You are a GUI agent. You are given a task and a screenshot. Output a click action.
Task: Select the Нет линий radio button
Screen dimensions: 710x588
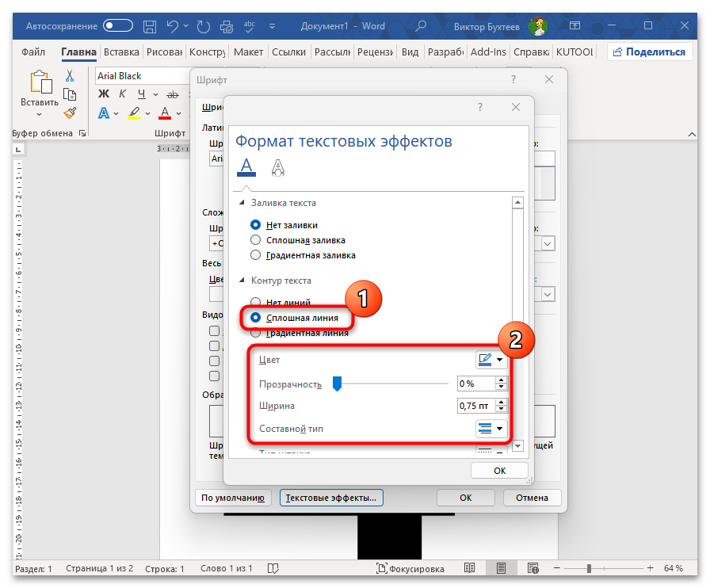[255, 302]
